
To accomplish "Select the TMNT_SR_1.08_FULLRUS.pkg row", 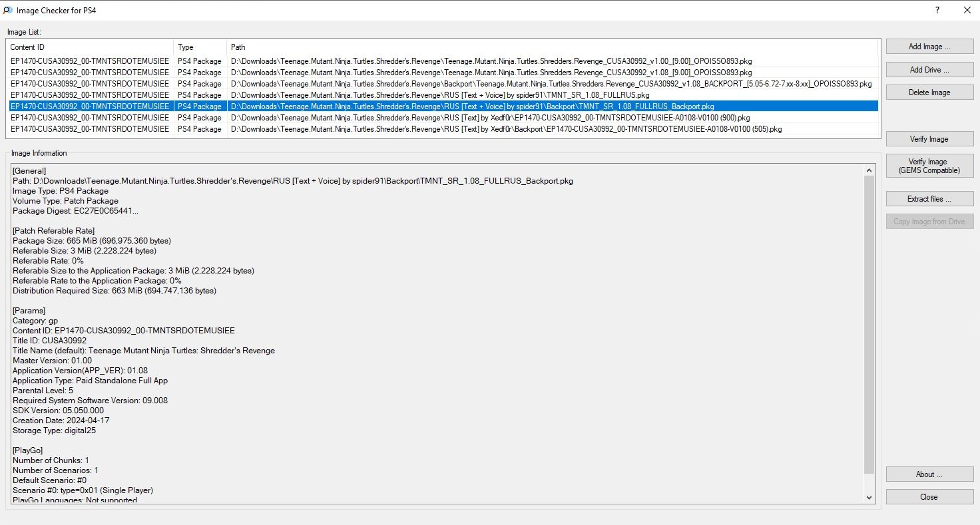I will coord(443,95).
